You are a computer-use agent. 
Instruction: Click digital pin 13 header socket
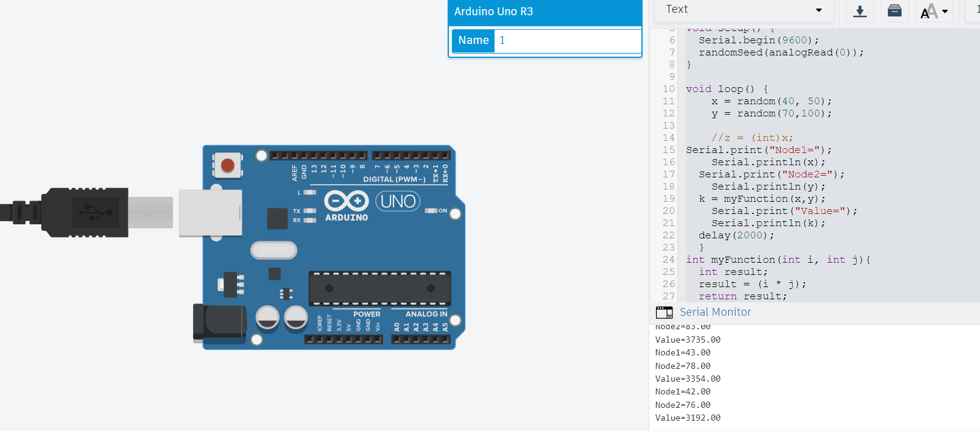tap(313, 156)
